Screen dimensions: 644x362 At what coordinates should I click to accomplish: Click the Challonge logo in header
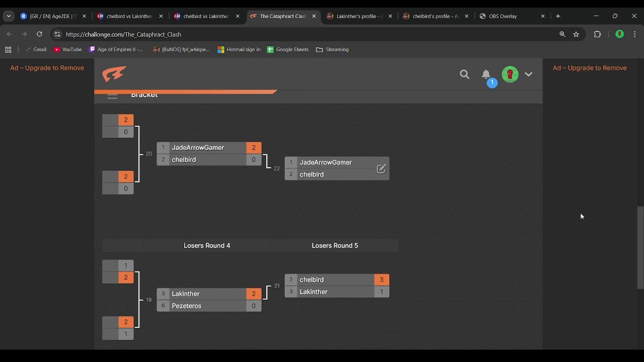coord(114,74)
